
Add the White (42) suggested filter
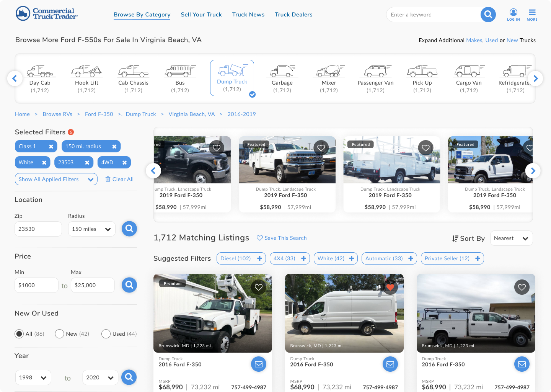(x=336, y=258)
